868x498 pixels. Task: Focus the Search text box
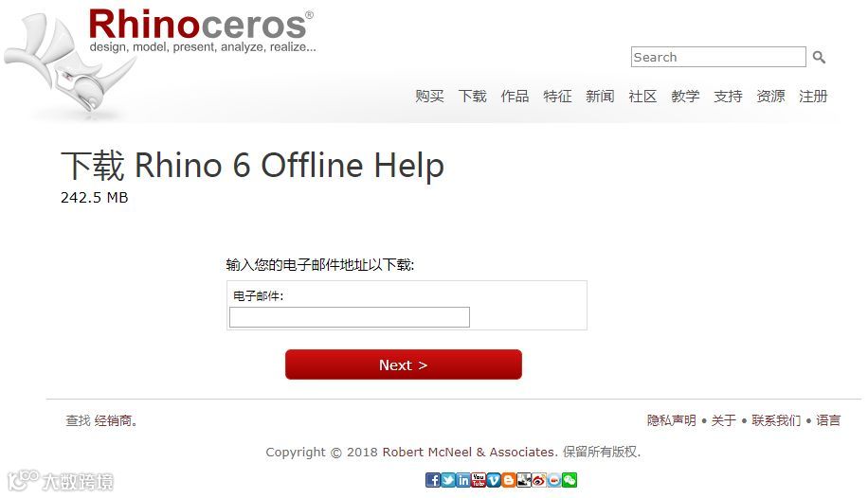[718, 57]
